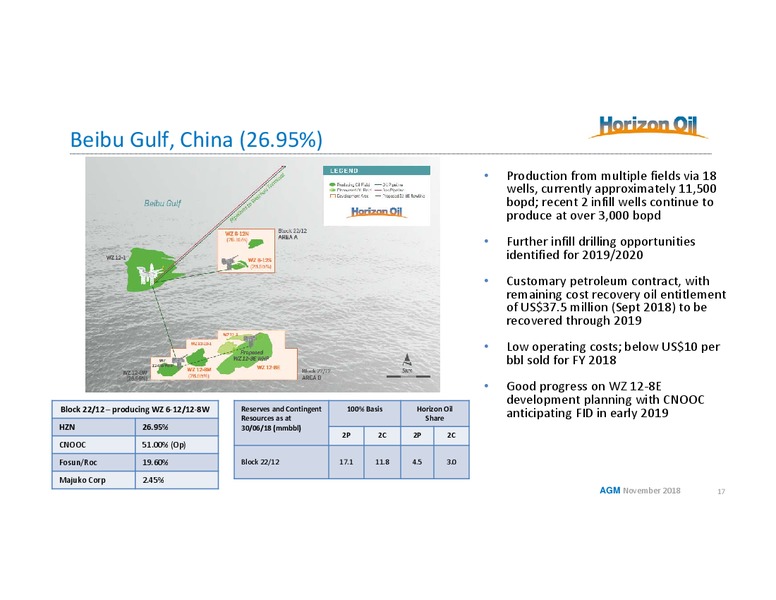Click the 'Reserves and Contingent Resources' header cell

281,422
